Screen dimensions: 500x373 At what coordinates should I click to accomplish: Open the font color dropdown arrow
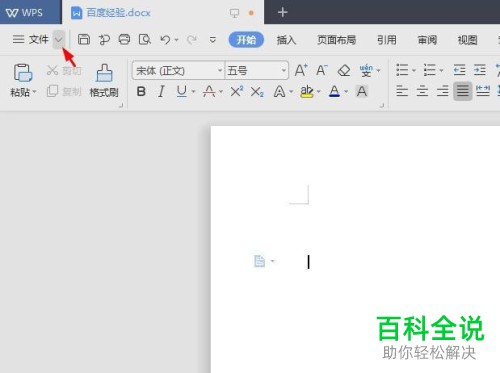point(346,91)
